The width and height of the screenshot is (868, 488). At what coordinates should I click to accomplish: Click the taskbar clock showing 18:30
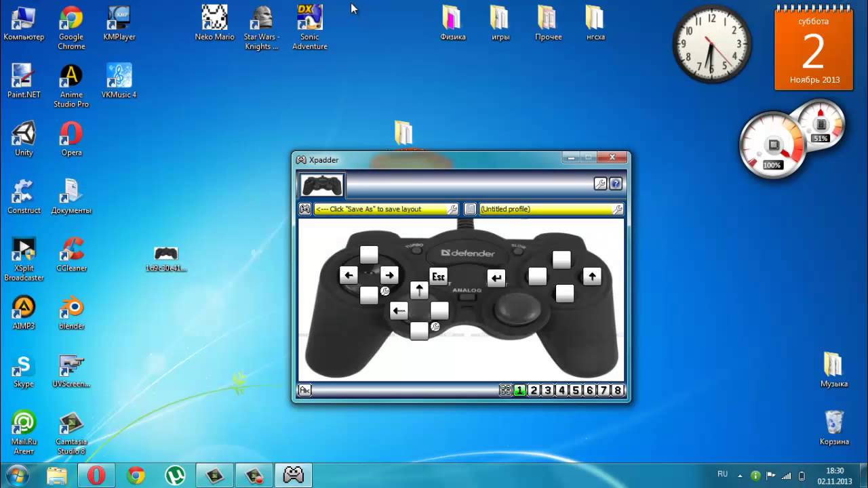835,476
